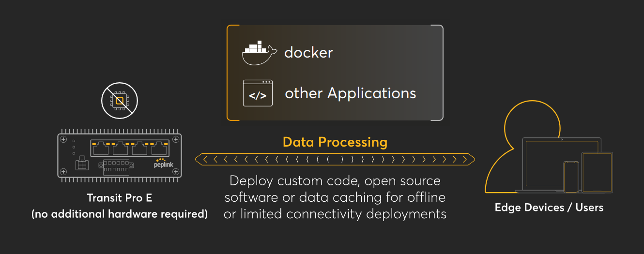The image size is (644, 254).
Task: Click the "Data Processing" heading
Action: tap(335, 142)
